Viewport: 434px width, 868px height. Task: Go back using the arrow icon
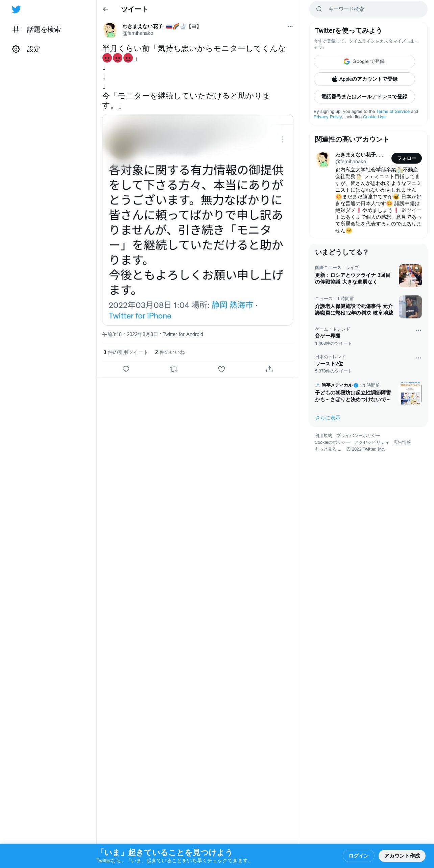(105, 9)
